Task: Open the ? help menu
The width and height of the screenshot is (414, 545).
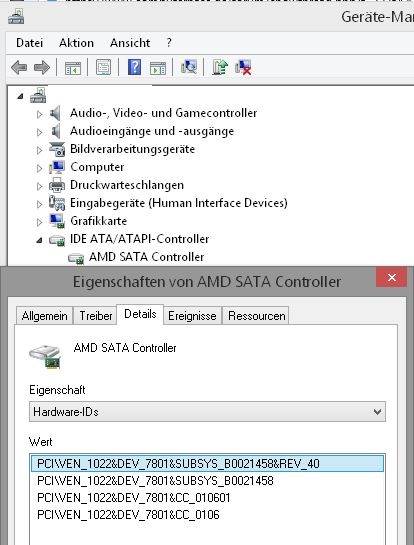Action: (169, 43)
